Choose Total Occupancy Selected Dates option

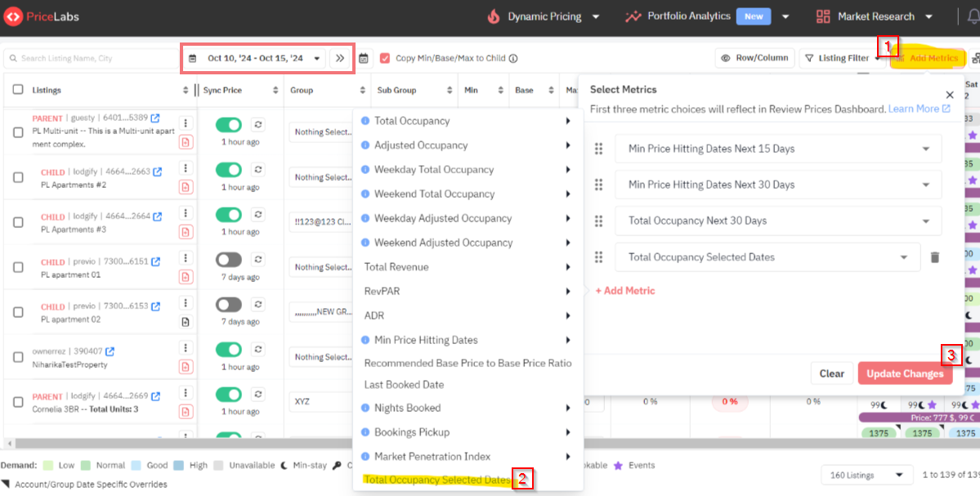pos(436,480)
